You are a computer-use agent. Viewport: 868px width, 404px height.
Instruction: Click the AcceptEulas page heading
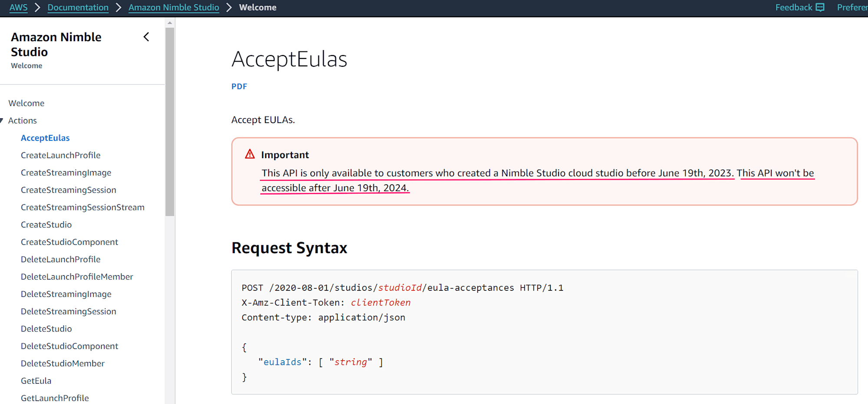tap(289, 59)
